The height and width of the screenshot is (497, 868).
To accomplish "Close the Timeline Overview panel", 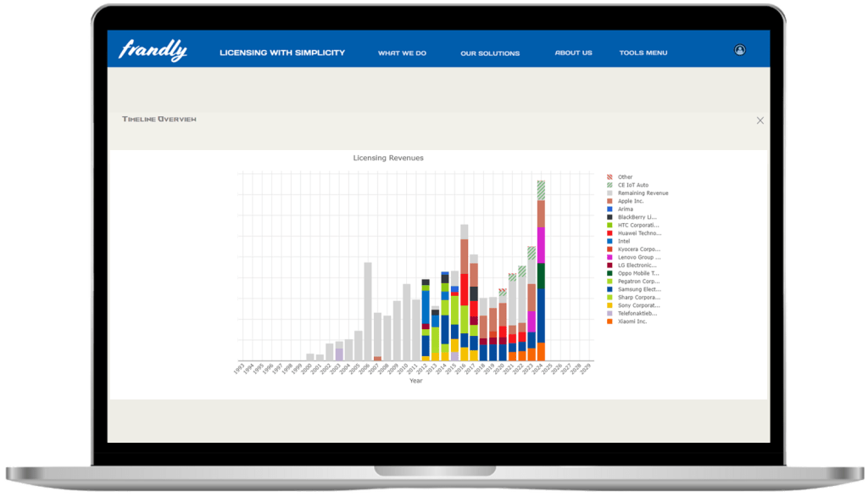I will (760, 120).
